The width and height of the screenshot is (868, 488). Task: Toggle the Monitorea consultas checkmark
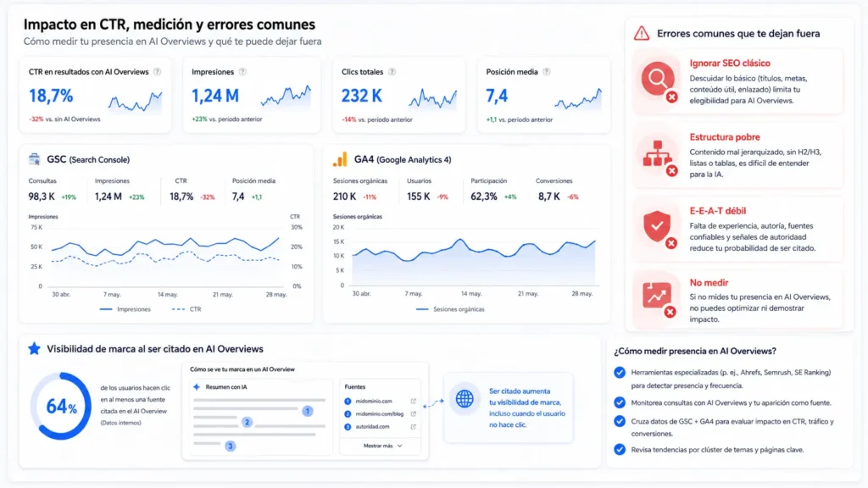tap(620, 402)
